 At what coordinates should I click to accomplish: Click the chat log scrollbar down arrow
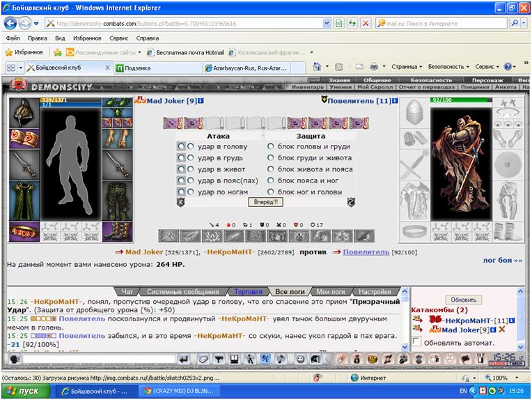tap(405, 347)
